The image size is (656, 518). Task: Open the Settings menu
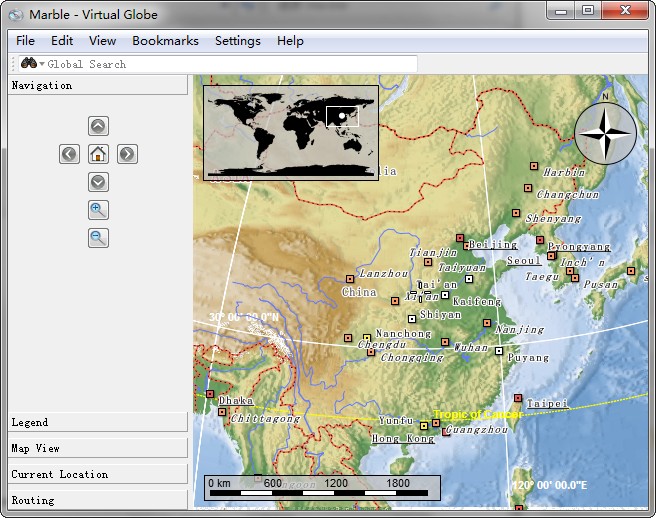237,41
